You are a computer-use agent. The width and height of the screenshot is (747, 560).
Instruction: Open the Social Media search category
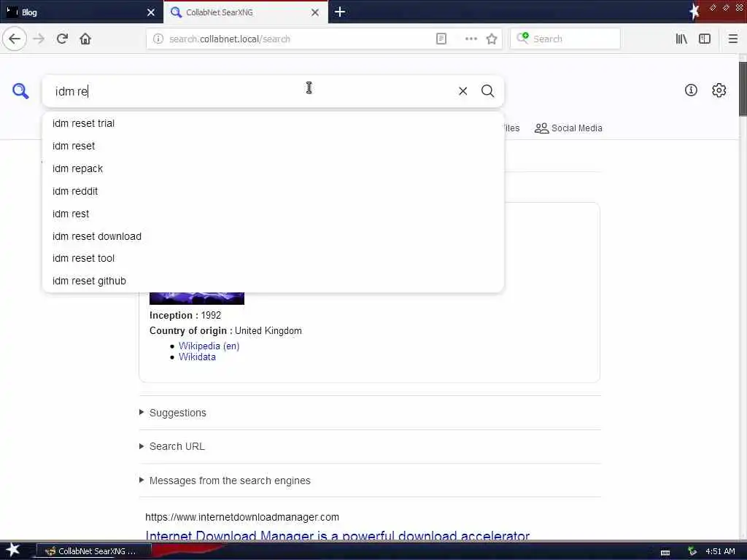click(x=568, y=128)
